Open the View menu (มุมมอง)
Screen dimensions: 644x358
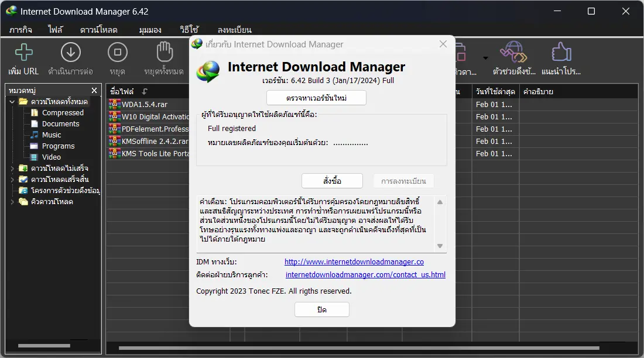click(x=150, y=30)
